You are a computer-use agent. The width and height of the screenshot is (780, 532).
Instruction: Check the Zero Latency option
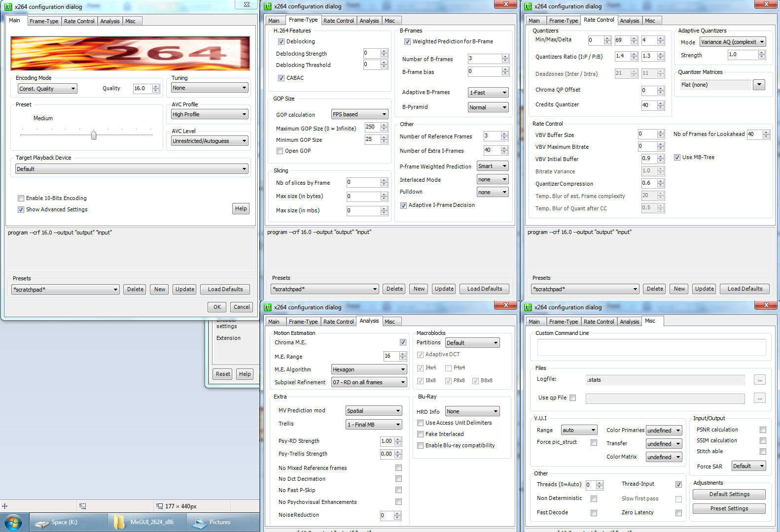point(678,513)
